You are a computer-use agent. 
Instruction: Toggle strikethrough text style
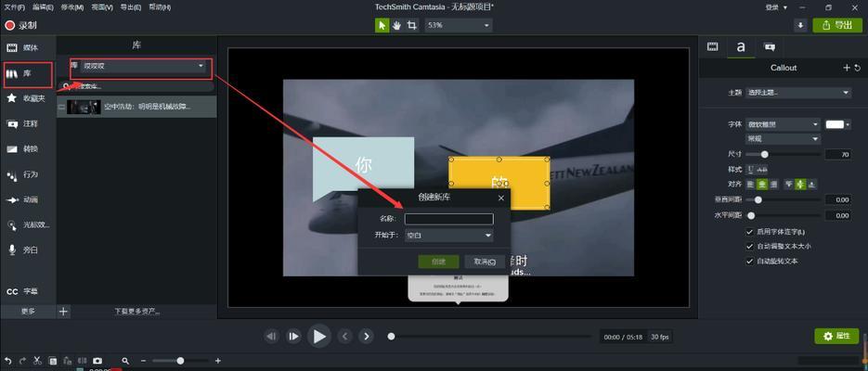762,169
